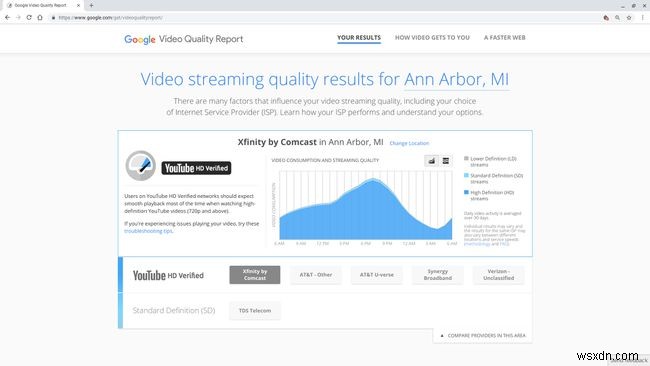Switch to table view icon

coord(446,161)
